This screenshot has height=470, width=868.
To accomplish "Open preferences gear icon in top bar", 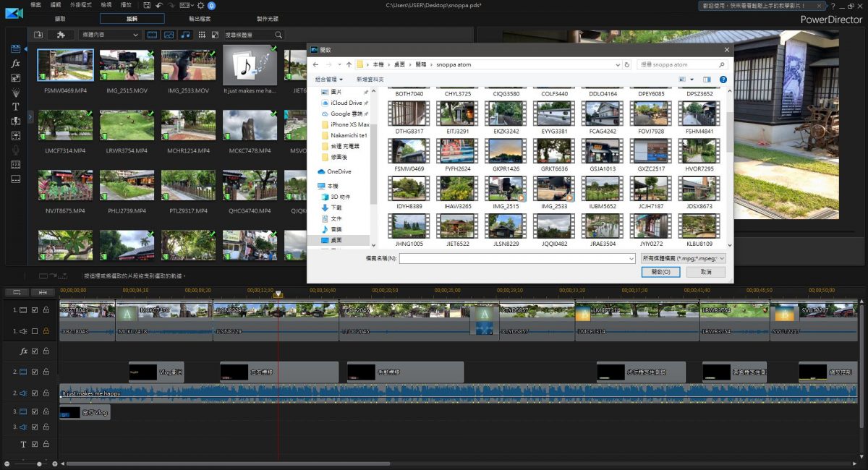I will tap(201, 5).
